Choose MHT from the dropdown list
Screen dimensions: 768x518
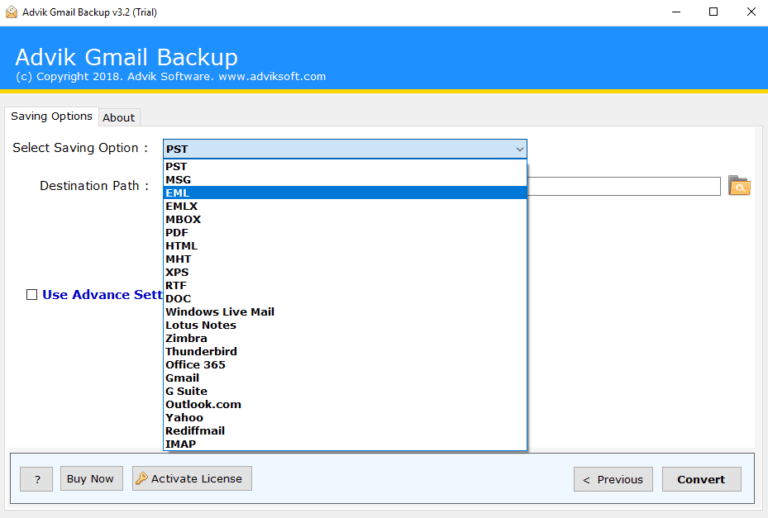pyautogui.click(x=345, y=259)
